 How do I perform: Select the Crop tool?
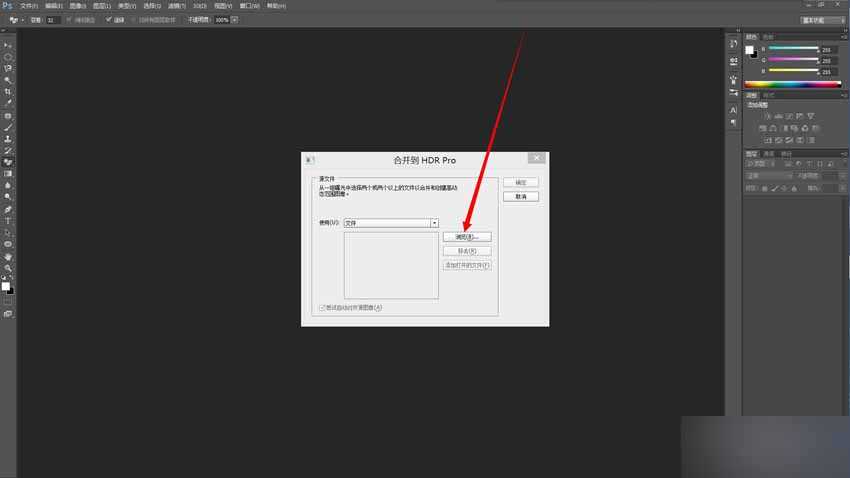[x=8, y=92]
